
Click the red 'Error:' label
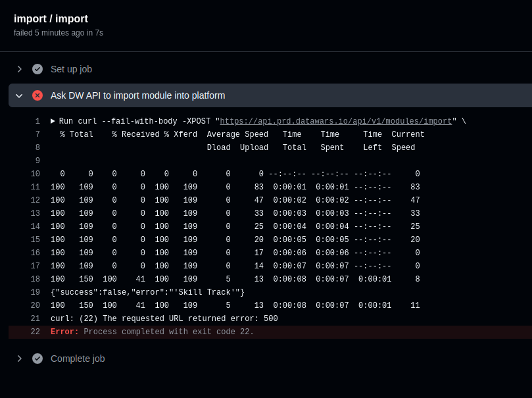64,332
